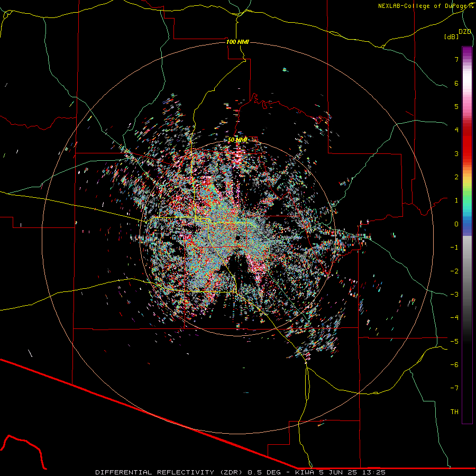Click the radar site dot at echo center
476x476 pixels.
pyautogui.click(x=237, y=237)
